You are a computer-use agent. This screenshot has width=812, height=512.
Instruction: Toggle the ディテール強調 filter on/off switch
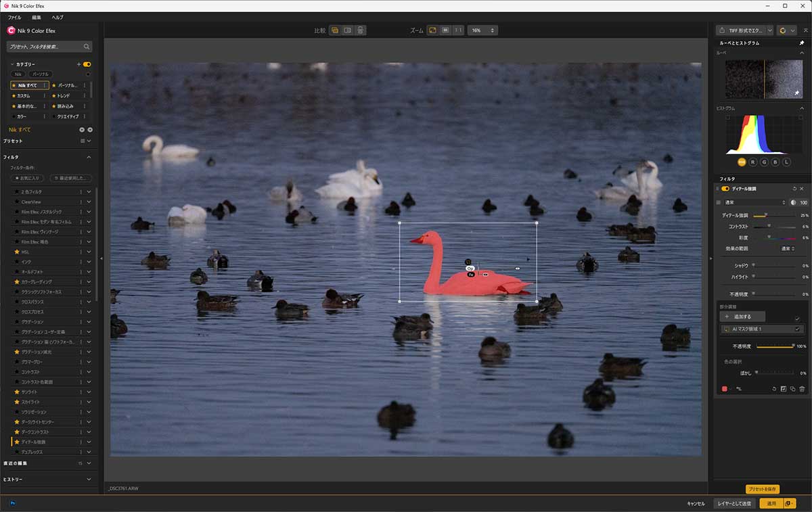(x=725, y=189)
